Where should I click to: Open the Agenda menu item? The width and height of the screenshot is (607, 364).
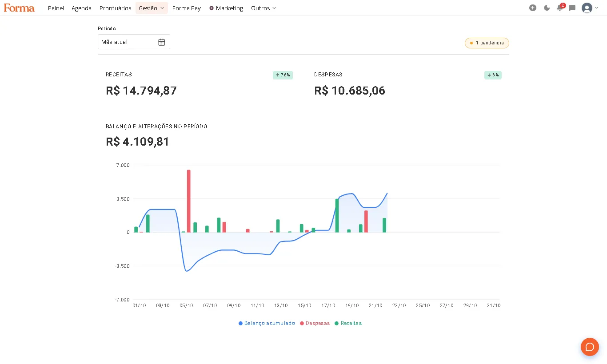[x=81, y=8]
